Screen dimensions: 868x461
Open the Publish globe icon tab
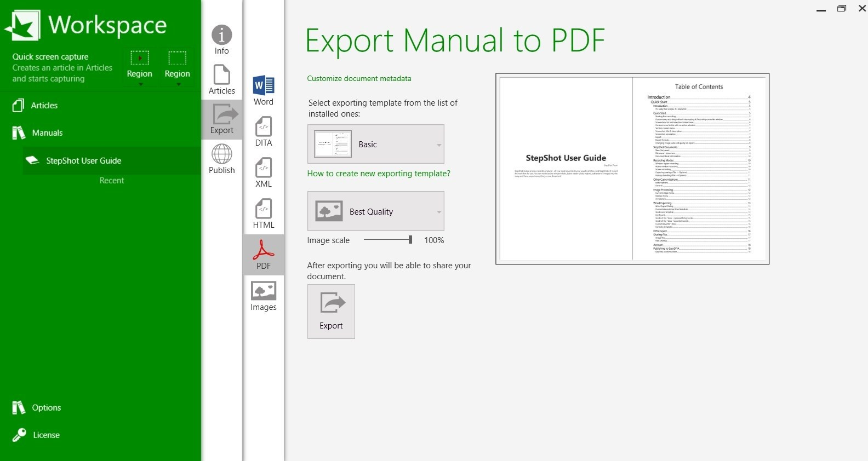click(x=222, y=159)
